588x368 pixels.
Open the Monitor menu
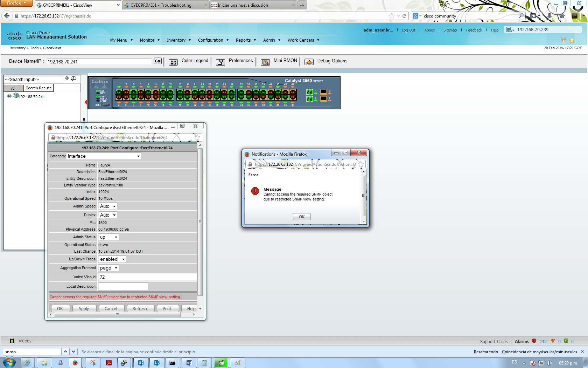(x=150, y=40)
